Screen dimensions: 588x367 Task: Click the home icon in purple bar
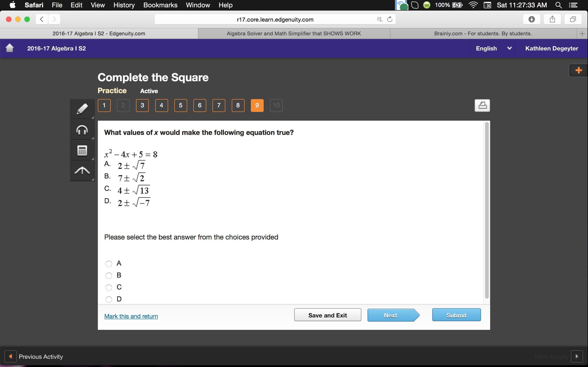point(10,48)
